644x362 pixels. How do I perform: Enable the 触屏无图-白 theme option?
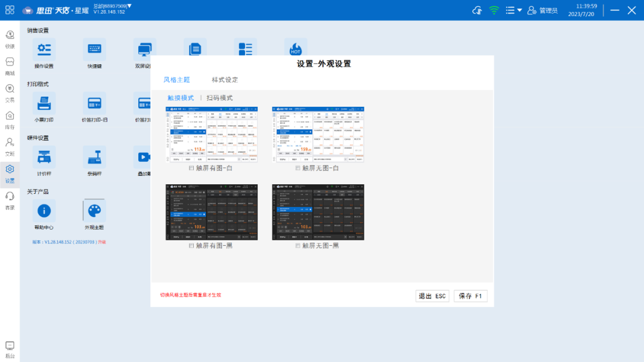pos(298,168)
